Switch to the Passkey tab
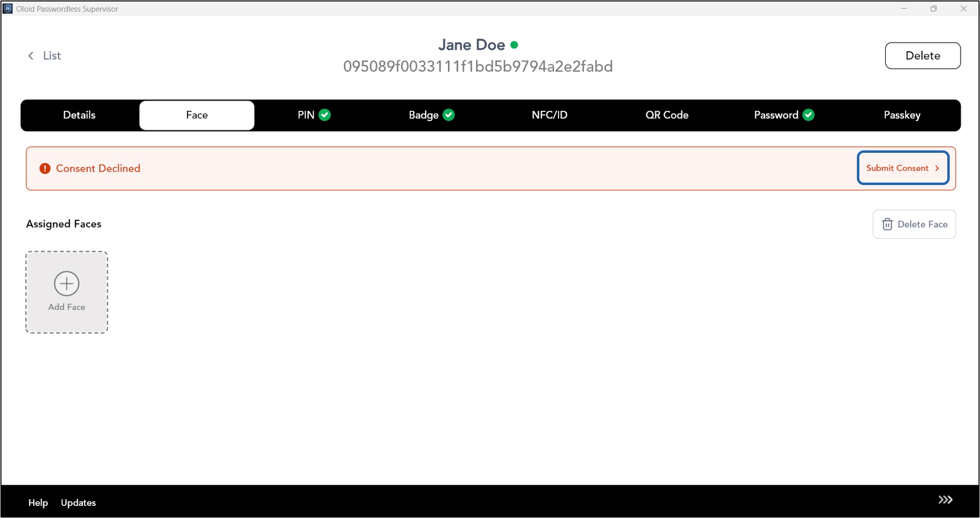Viewport: 980px width, 518px height. [x=902, y=115]
